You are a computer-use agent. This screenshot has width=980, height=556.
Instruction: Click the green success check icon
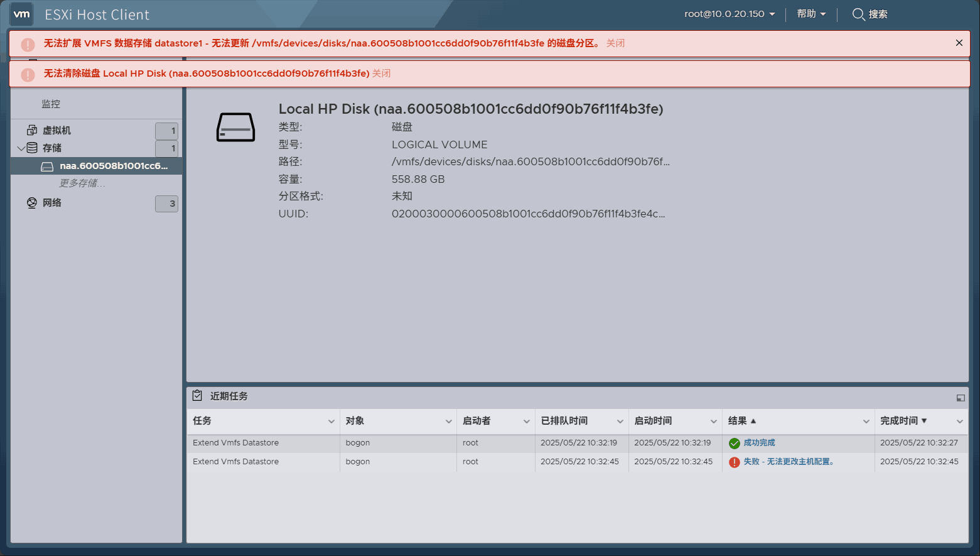pyautogui.click(x=735, y=444)
